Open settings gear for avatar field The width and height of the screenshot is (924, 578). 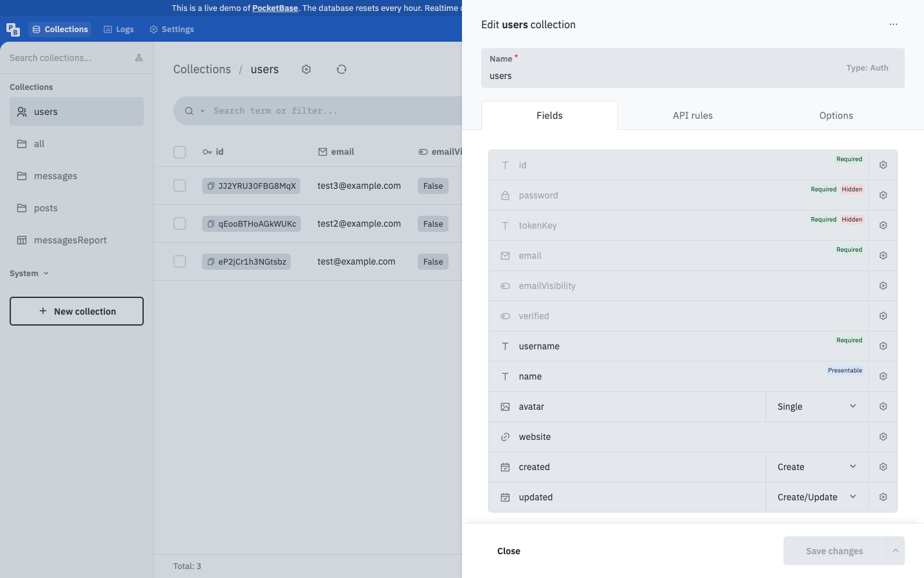(883, 407)
